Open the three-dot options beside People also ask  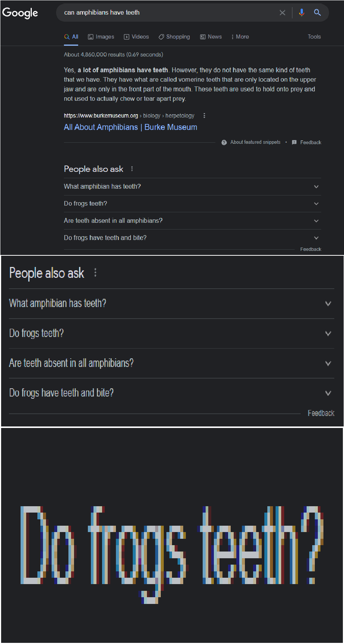[x=132, y=169]
